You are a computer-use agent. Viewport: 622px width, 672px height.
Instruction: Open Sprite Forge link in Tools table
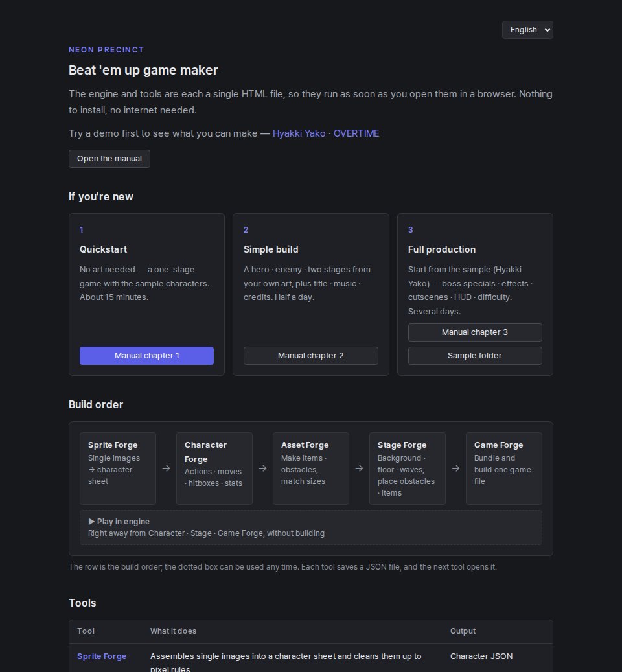(102, 656)
